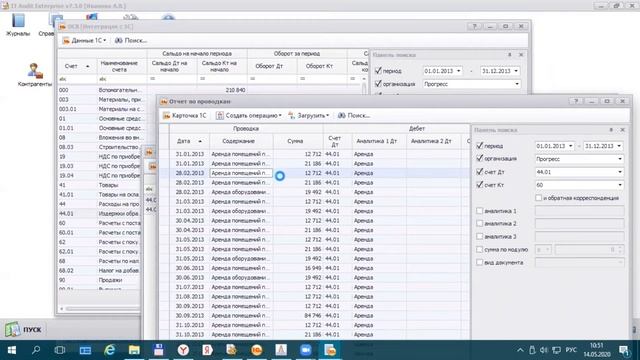Open the ОСВ panel start date 01.01.2013 dropdown

[x=458, y=71]
